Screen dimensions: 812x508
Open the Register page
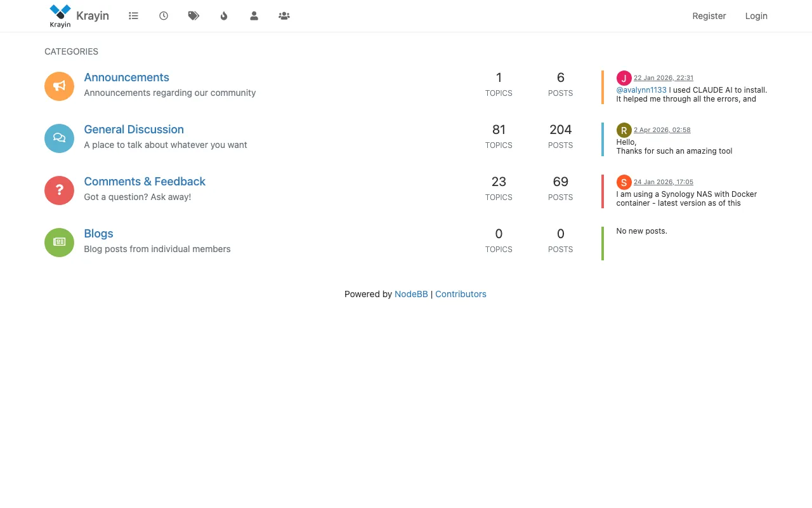point(709,16)
